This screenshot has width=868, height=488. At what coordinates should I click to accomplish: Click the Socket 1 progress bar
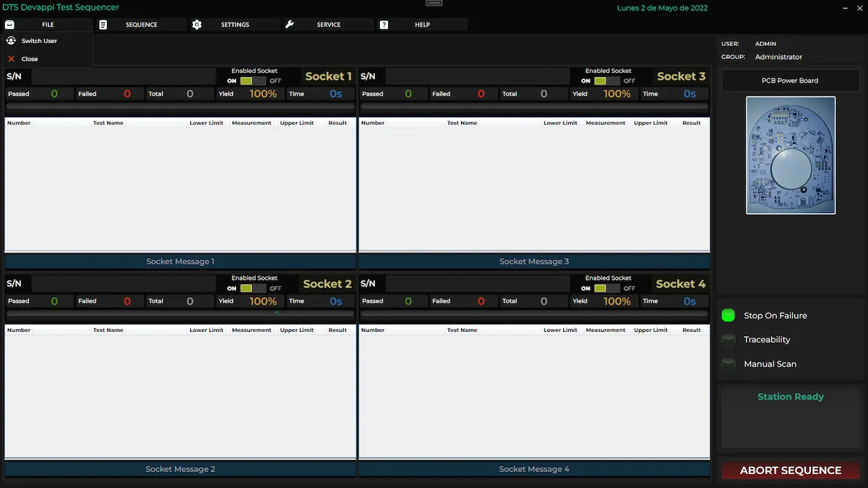click(181, 107)
